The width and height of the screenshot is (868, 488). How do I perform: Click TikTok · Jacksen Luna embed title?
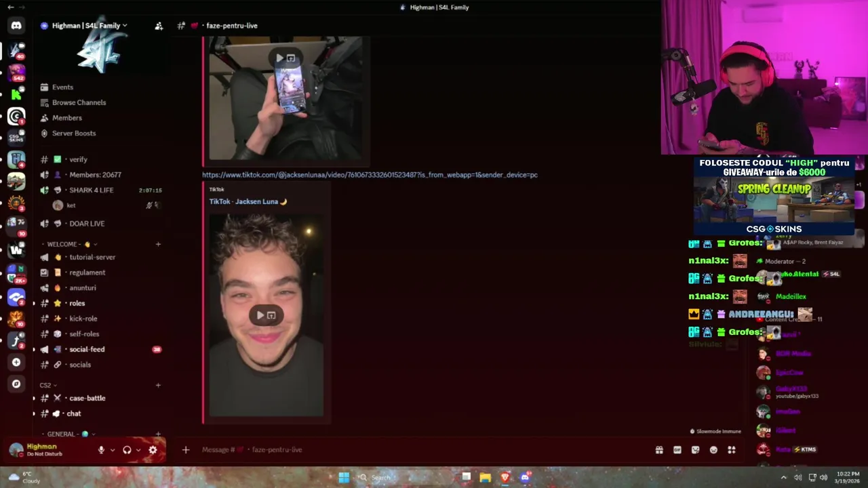pos(248,201)
